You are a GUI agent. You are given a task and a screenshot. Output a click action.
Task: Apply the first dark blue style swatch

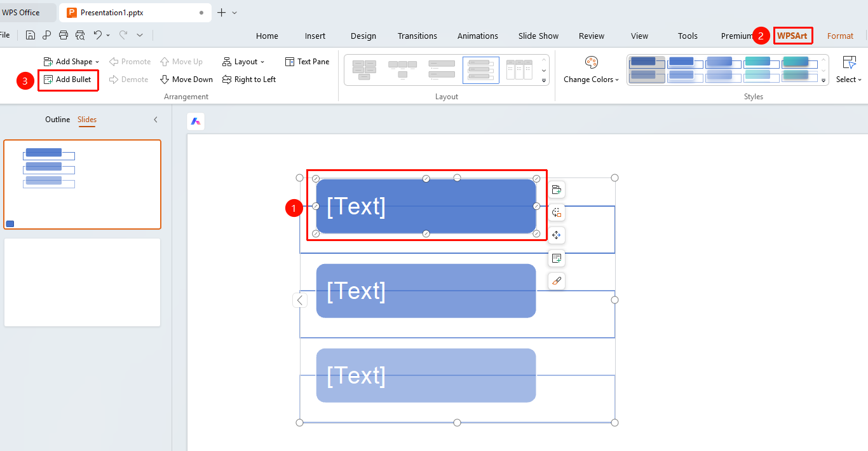click(646, 70)
